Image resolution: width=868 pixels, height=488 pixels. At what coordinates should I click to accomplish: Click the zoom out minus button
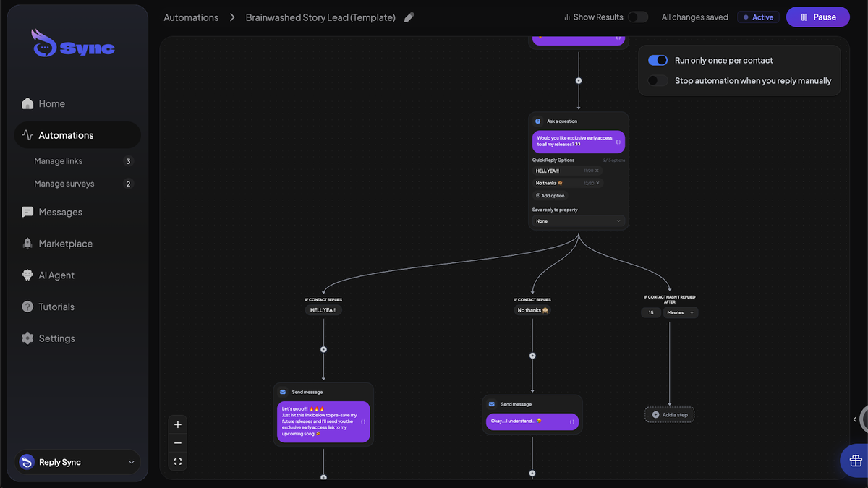click(178, 443)
